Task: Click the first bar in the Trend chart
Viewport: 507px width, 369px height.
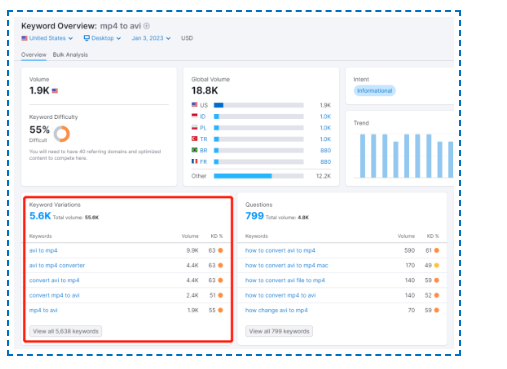Action: (362, 156)
